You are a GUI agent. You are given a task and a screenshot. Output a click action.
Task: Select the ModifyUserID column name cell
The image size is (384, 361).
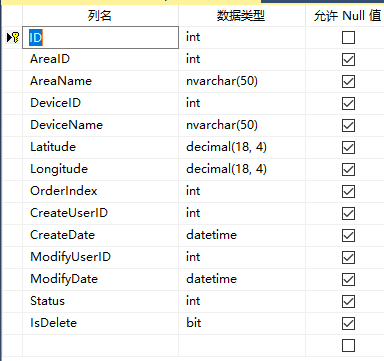pyautogui.click(x=100, y=257)
